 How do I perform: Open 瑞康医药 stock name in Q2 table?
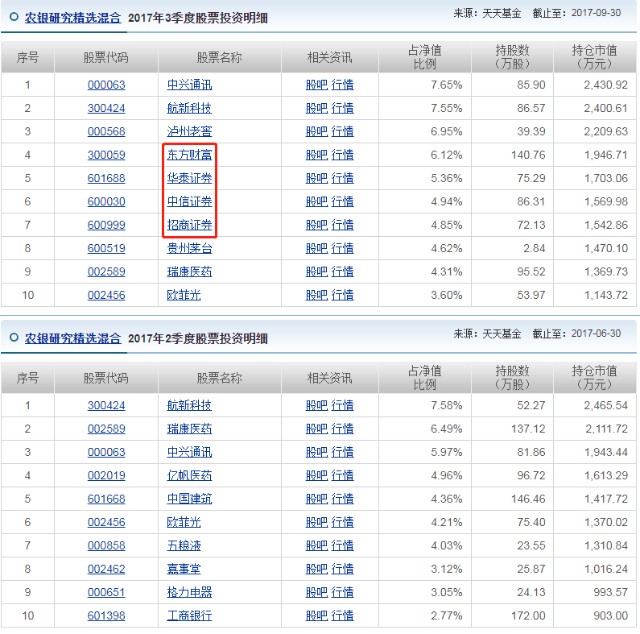[x=189, y=429]
